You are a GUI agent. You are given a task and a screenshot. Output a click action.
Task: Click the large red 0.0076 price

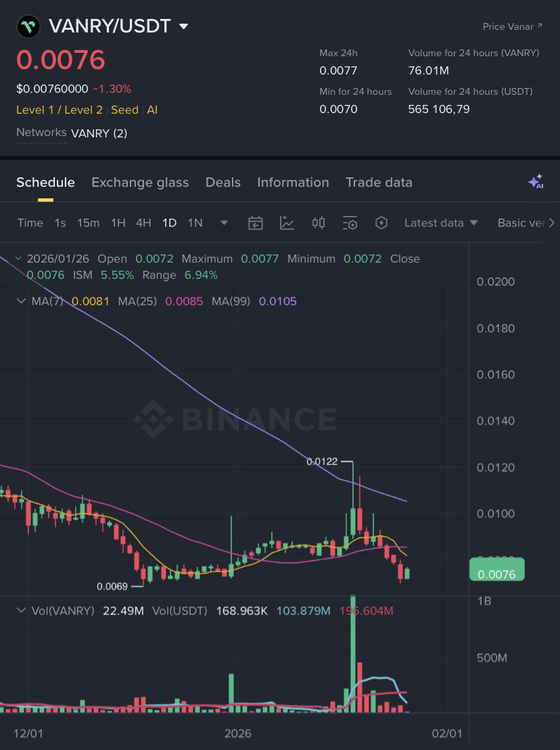[x=61, y=60]
